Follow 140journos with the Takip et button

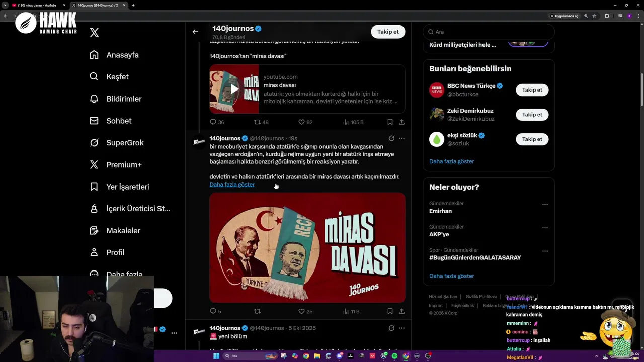(x=388, y=32)
